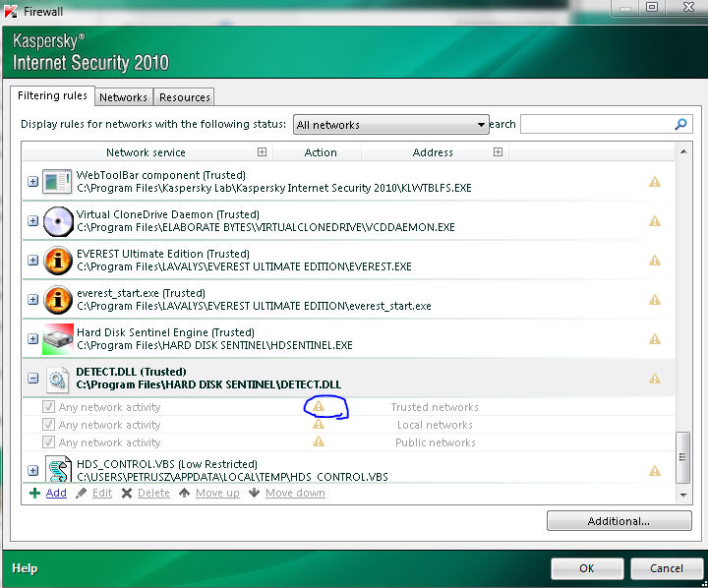Click warning icon in everest_start.exe row
The width and height of the screenshot is (708, 588).
point(655,300)
